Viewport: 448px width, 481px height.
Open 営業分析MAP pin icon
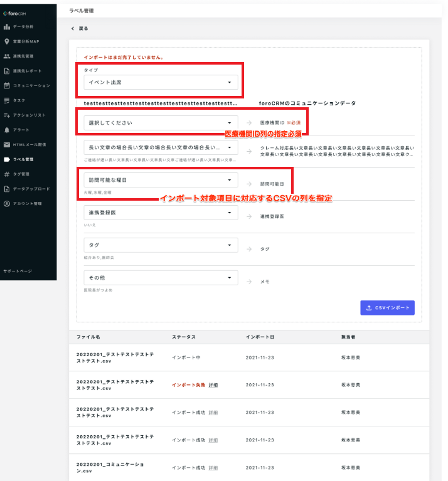click(x=7, y=41)
